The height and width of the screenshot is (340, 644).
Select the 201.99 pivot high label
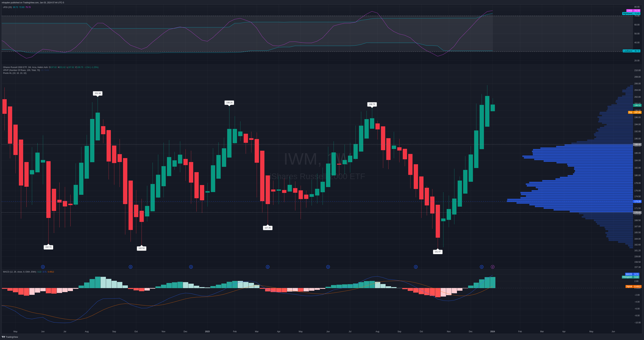(x=98, y=93)
